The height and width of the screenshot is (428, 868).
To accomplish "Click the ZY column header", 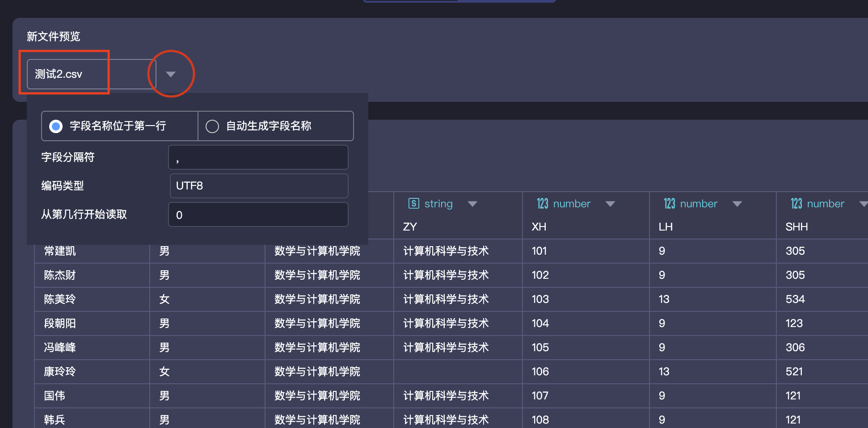I will coord(410,227).
